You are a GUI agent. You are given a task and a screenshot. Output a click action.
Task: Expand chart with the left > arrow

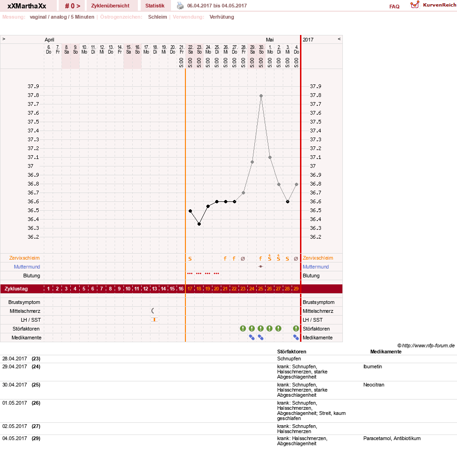coord(4,39)
